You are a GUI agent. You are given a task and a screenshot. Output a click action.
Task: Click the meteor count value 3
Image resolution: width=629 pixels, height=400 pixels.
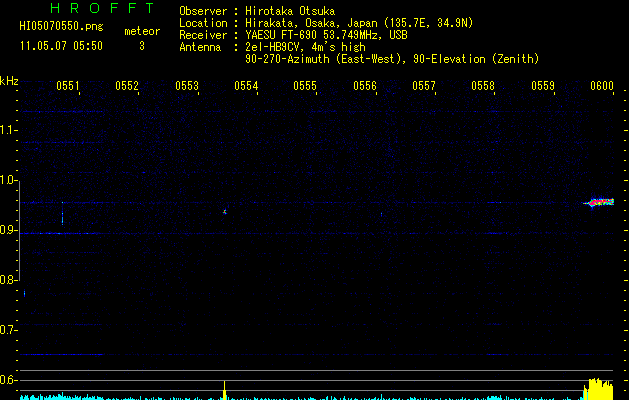coord(142,46)
